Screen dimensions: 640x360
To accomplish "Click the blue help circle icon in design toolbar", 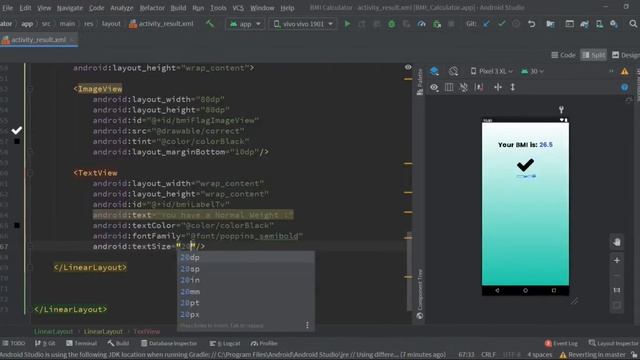I will [624, 87].
